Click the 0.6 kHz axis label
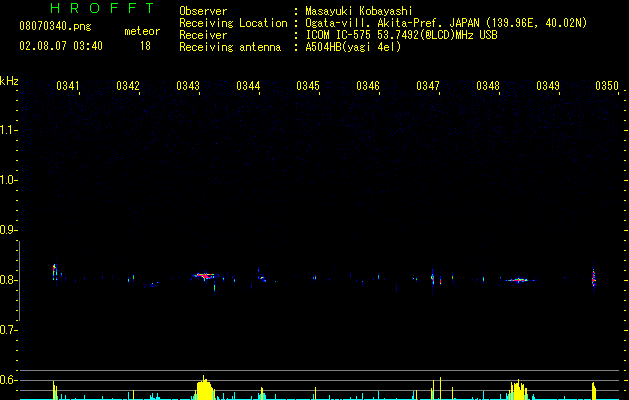 (8, 380)
